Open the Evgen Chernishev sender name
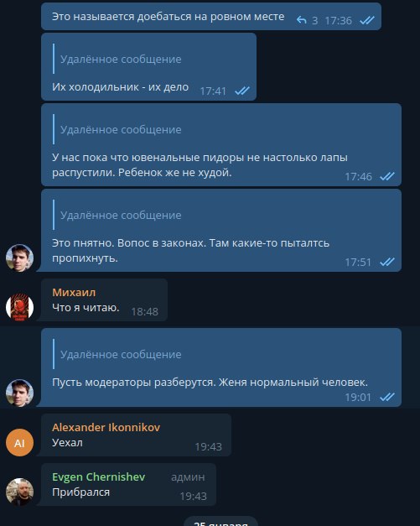420x526 pixels. point(99,477)
